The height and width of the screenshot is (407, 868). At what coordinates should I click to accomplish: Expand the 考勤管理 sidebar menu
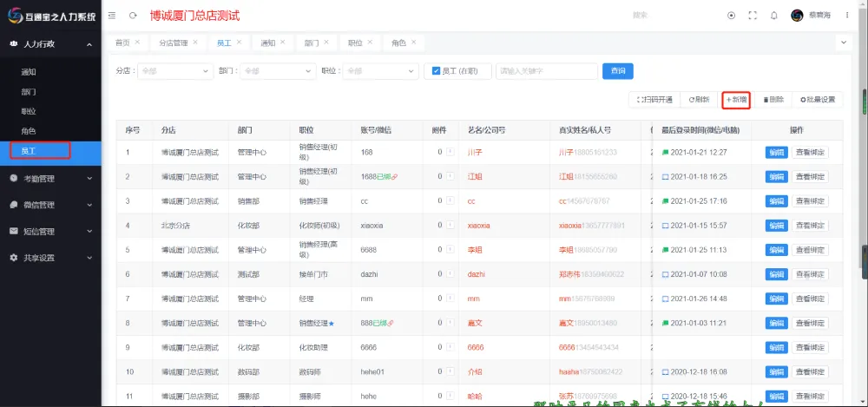50,179
